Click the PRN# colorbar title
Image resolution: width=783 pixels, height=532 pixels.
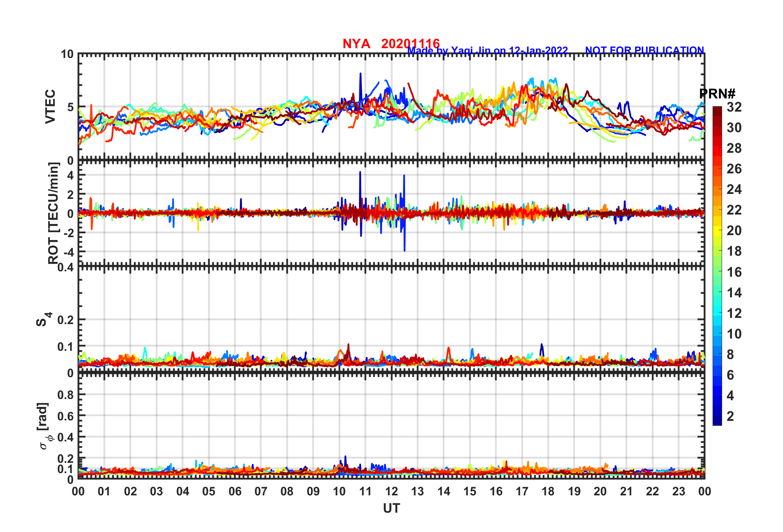pyautogui.click(x=717, y=93)
